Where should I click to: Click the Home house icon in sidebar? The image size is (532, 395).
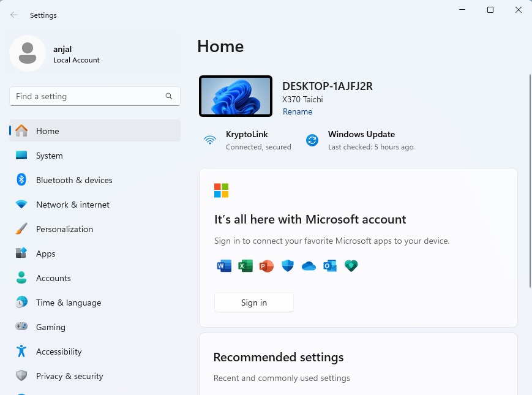click(21, 130)
